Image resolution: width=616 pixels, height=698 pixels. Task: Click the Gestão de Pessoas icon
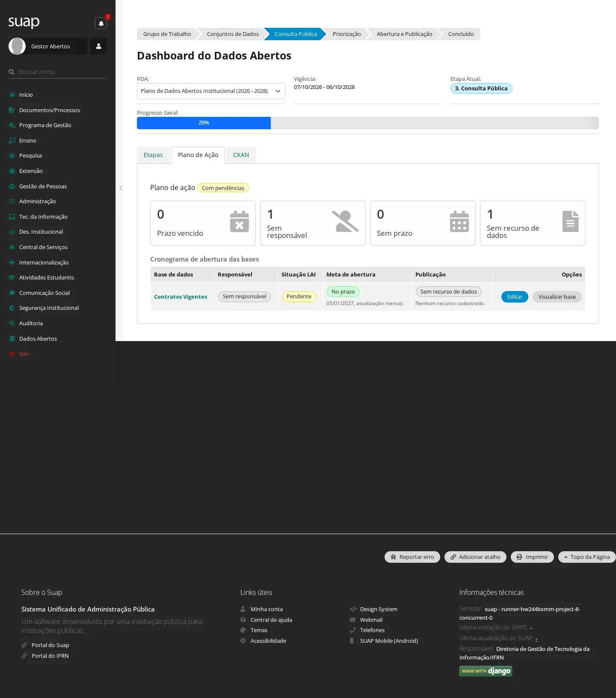click(12, 186)
